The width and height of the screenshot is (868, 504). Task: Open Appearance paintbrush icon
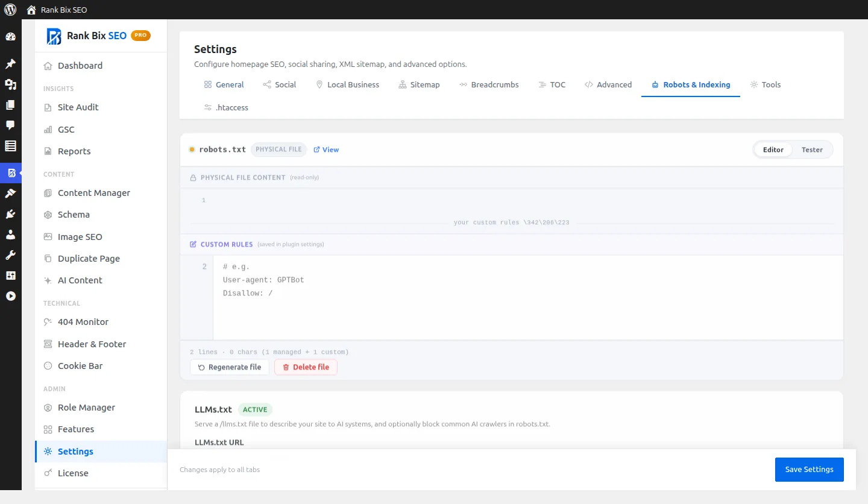coord(10,194)
